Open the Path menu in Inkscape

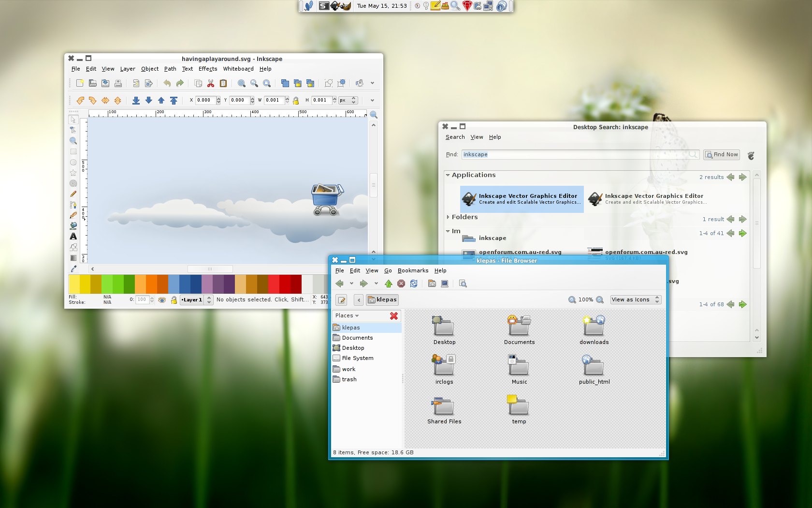click(x=170, y=69)
